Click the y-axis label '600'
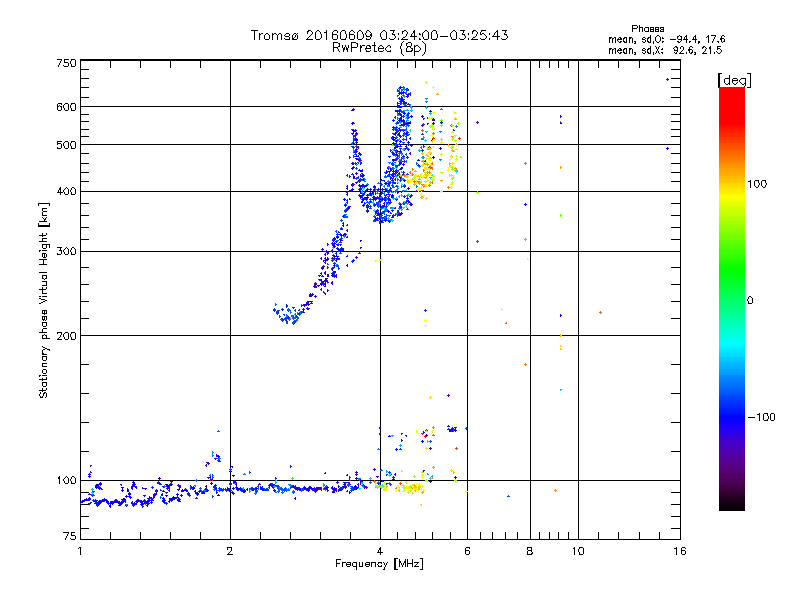The height and width of the screenshot is (600, 800). tap(67, 107)
